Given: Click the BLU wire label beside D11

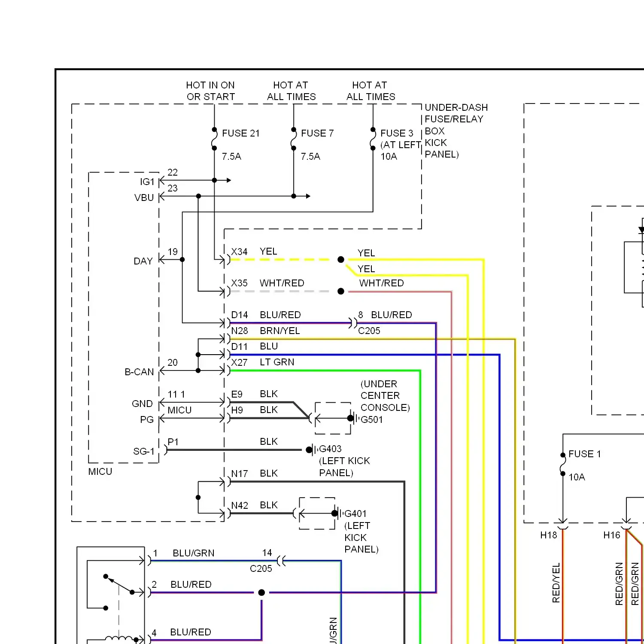Looking at the screenshot, I should pos(269,346).
